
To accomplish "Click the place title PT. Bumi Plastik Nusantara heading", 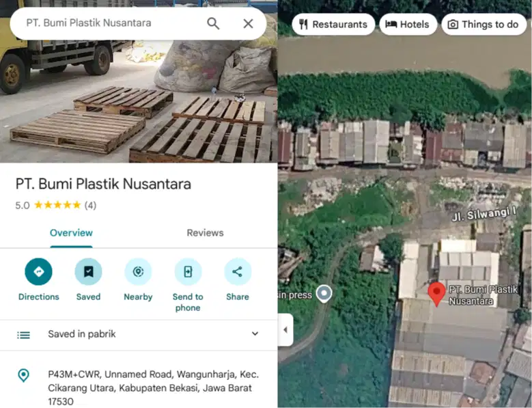I will tap(104, 184).
